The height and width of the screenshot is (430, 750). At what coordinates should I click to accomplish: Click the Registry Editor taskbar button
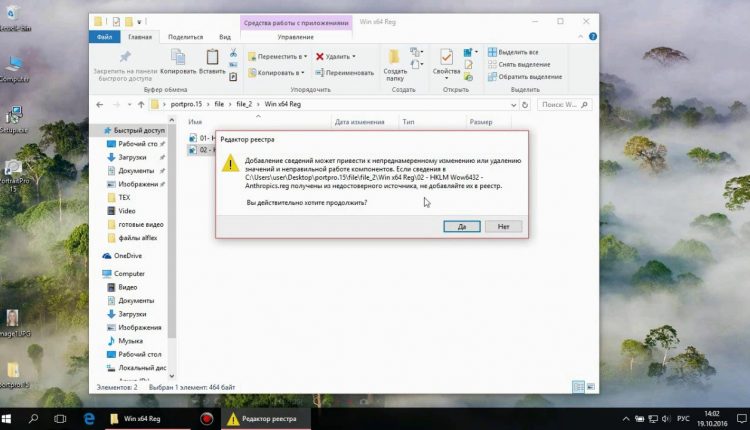(x=266, y=419)
